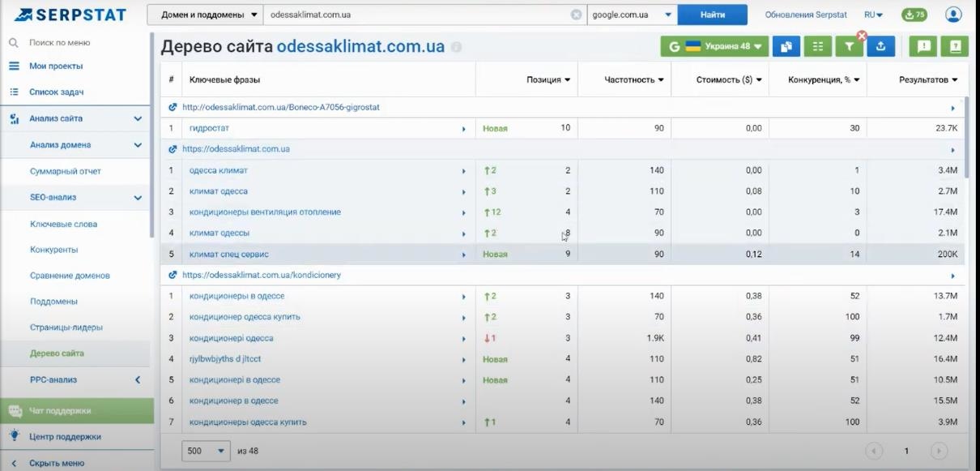Open the feedback exclamation icon button

(x=923, y=47)
